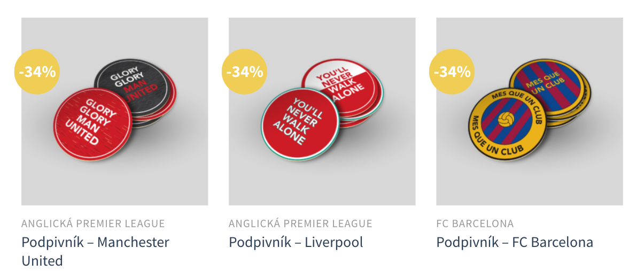
Task: Open the Liverpool coaster product image
Action: click(x=322, y=111)
